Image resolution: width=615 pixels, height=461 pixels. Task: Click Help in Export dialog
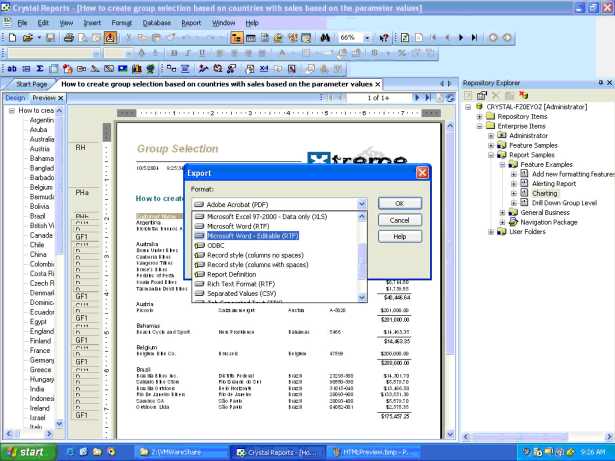click(400, 237)
